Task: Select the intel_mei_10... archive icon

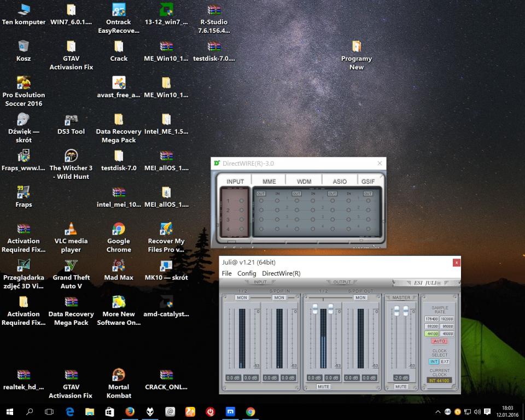Action: coord(119,197)
